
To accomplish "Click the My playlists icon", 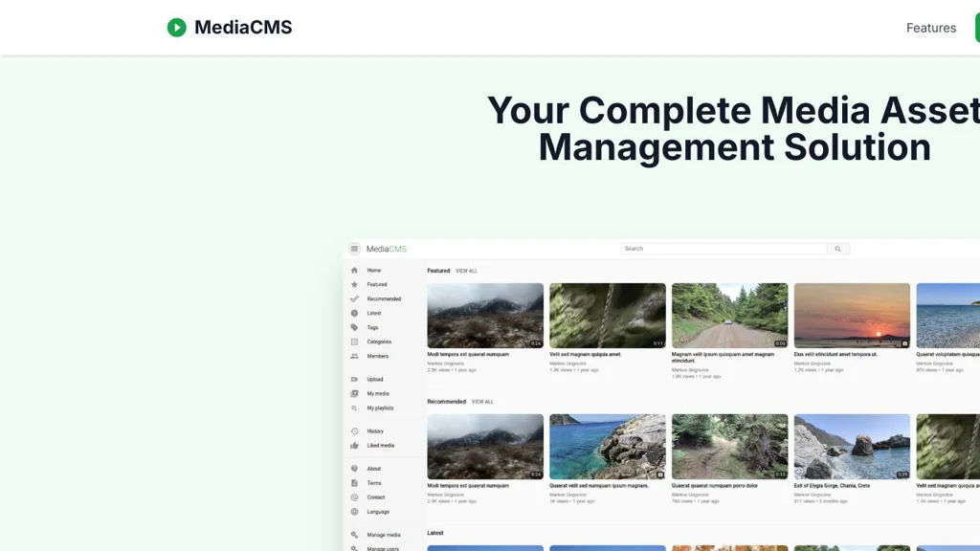I will [354, 408].
